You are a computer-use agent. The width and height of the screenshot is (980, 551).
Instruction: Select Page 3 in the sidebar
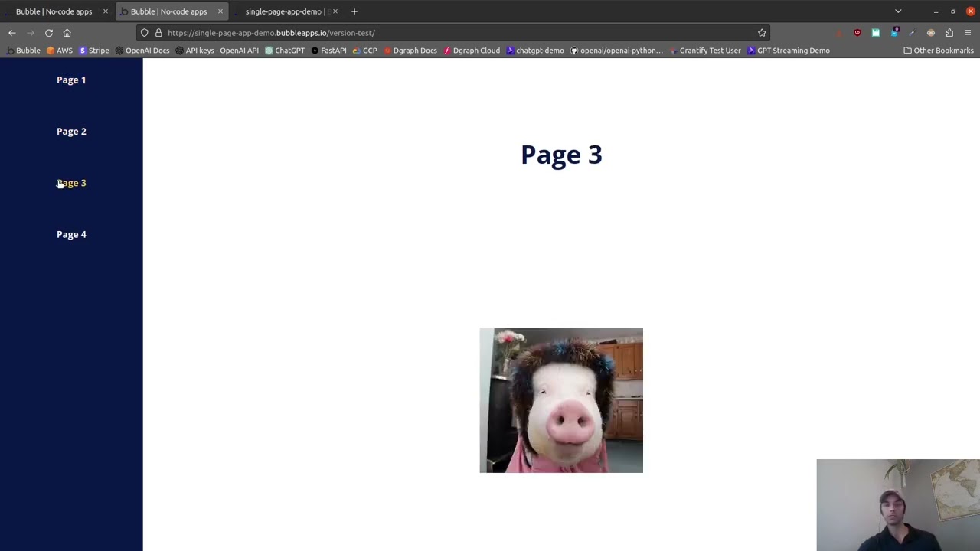[x=71, y=183]
